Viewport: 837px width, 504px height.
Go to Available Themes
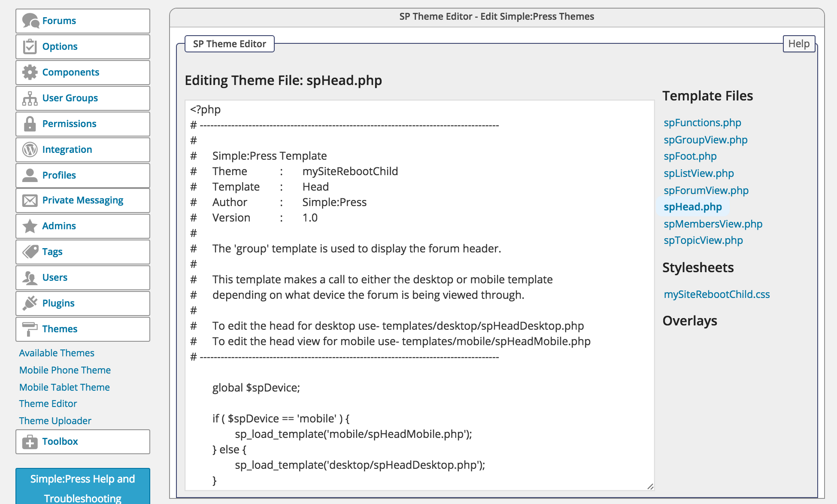57,353
